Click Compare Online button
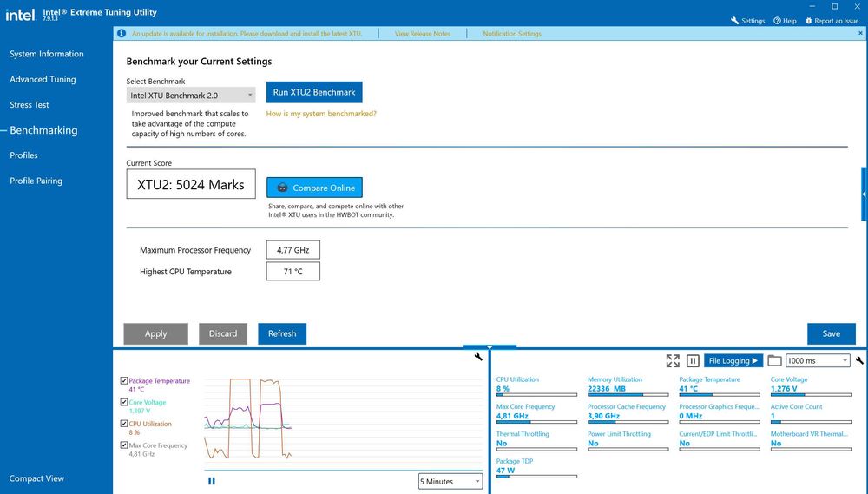 pyautogui.click(x=314, y=188)
